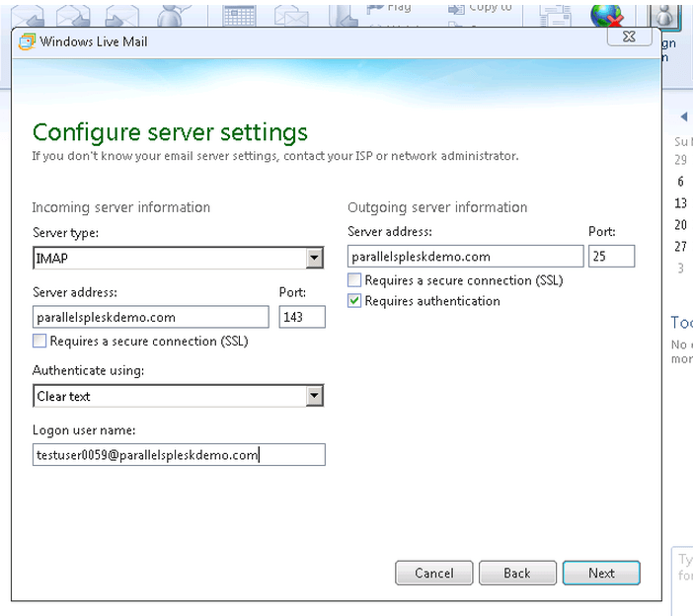
Task: Click the previous month arrow in calendar
Action: 684,116
